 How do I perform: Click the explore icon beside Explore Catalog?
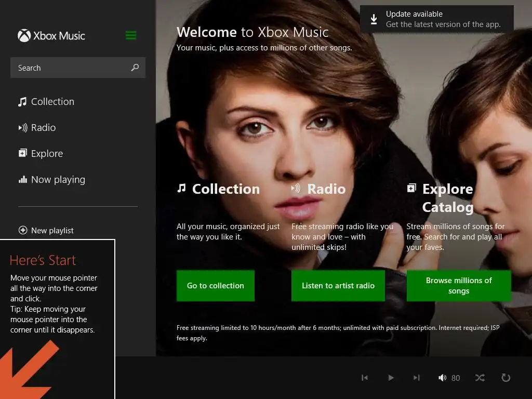[x=411, y=188]
